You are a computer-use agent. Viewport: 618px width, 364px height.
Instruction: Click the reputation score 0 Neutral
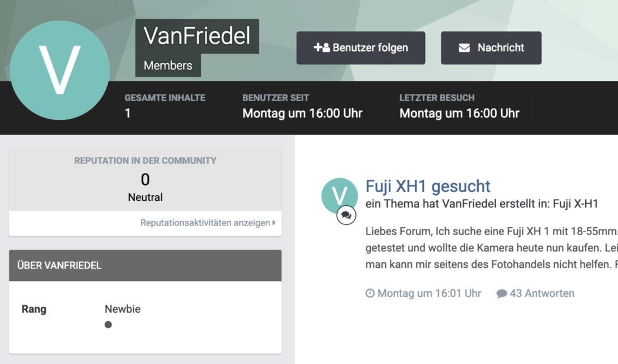(145, 187)
